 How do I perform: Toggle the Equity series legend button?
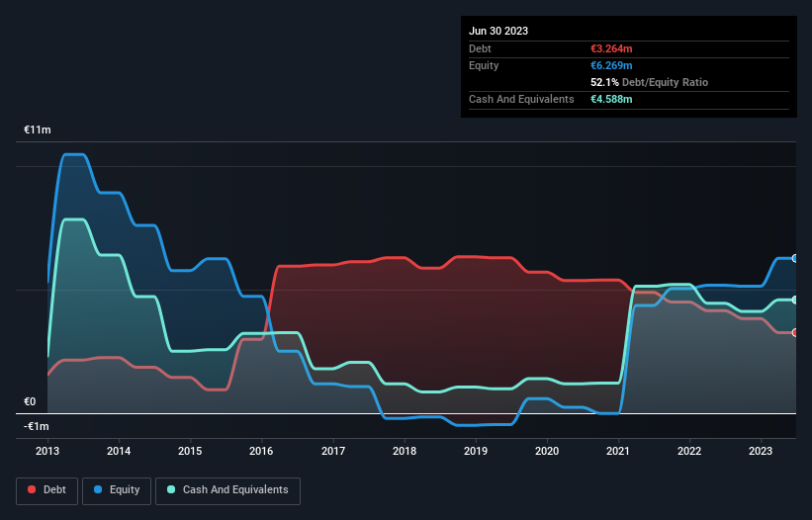point(117,490)
